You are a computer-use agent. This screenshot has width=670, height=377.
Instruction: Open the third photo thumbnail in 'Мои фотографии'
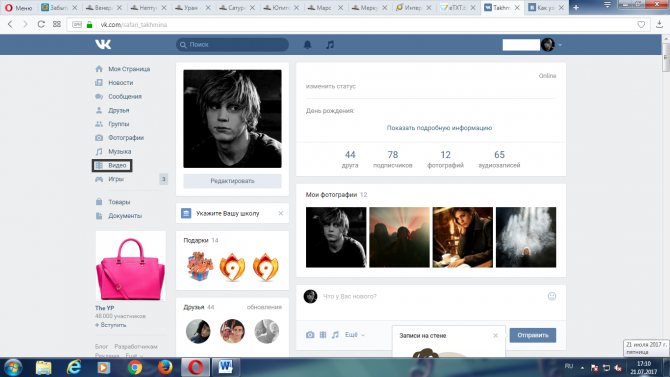(x=463, y=237)
